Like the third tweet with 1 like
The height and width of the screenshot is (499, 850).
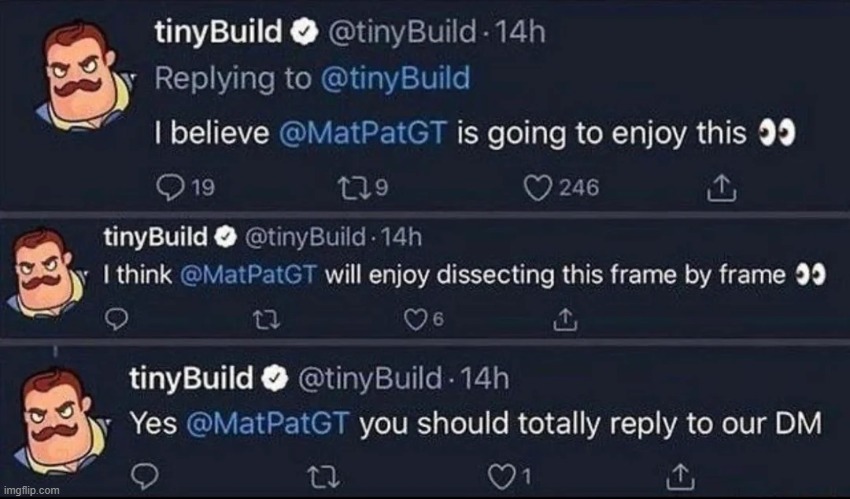pos(500,477)
